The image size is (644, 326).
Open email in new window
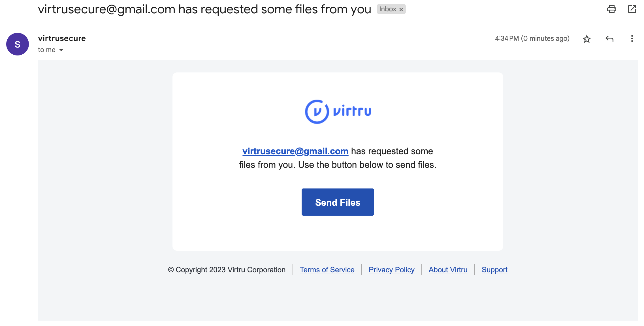pos(632,9)
